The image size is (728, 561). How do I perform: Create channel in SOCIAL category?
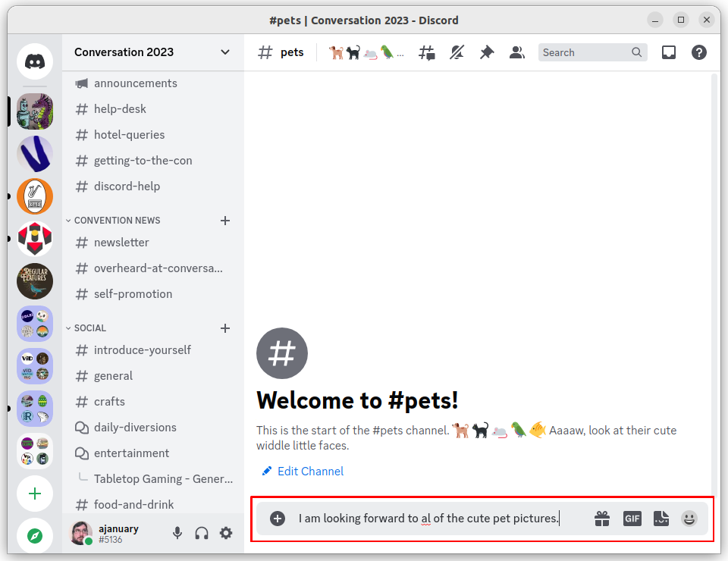pos(225,328)
